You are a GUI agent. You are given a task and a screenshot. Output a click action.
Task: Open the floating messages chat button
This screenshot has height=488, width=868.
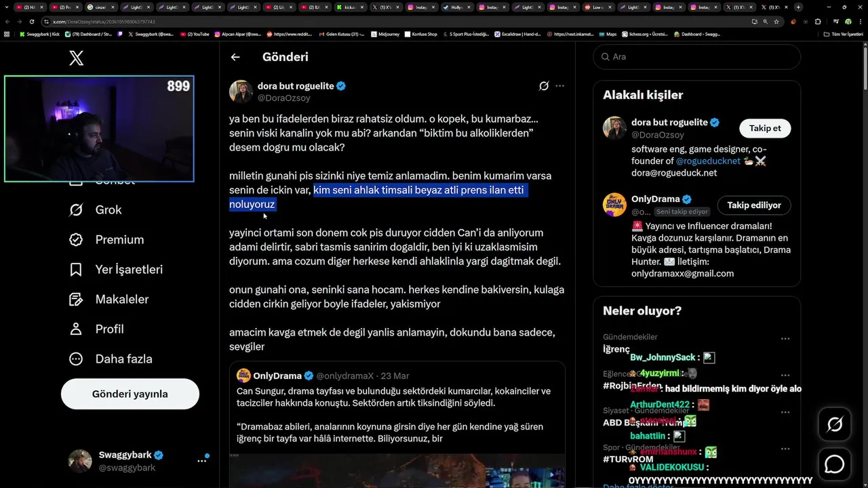(x=835, y=464)
